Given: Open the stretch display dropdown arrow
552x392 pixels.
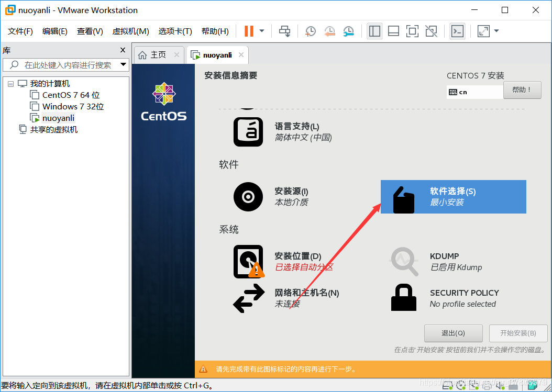Looking at the screenshot, I should pos(496,31).
